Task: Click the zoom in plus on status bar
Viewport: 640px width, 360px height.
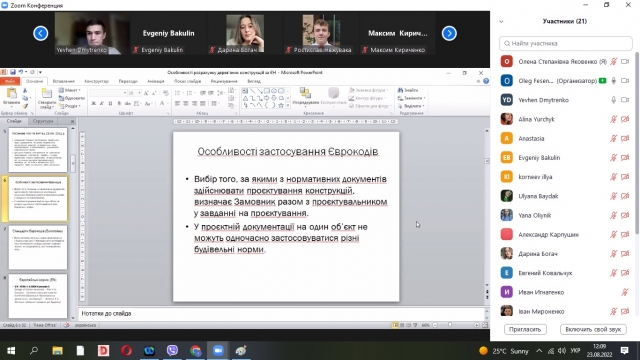Action: click(476, 325)
